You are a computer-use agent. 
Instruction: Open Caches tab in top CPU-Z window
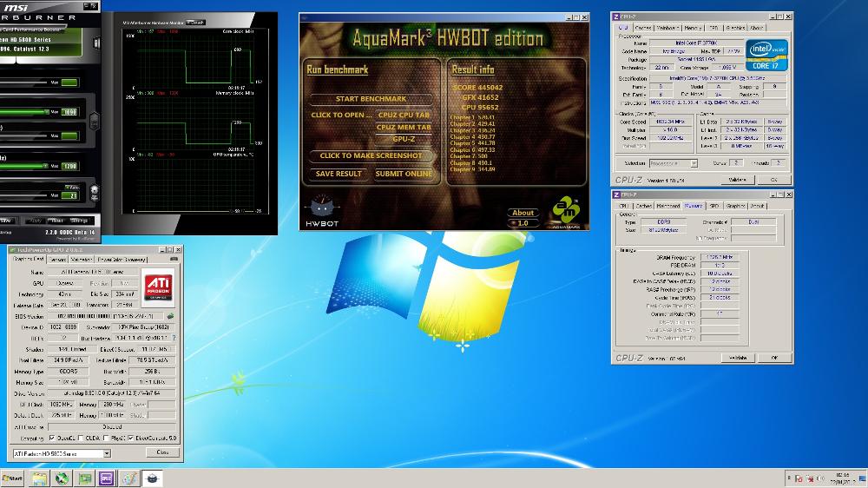coord(642,27)
